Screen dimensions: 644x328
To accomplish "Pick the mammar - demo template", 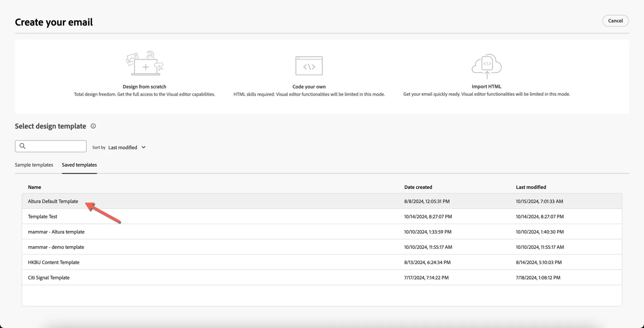I will (322, 247).
